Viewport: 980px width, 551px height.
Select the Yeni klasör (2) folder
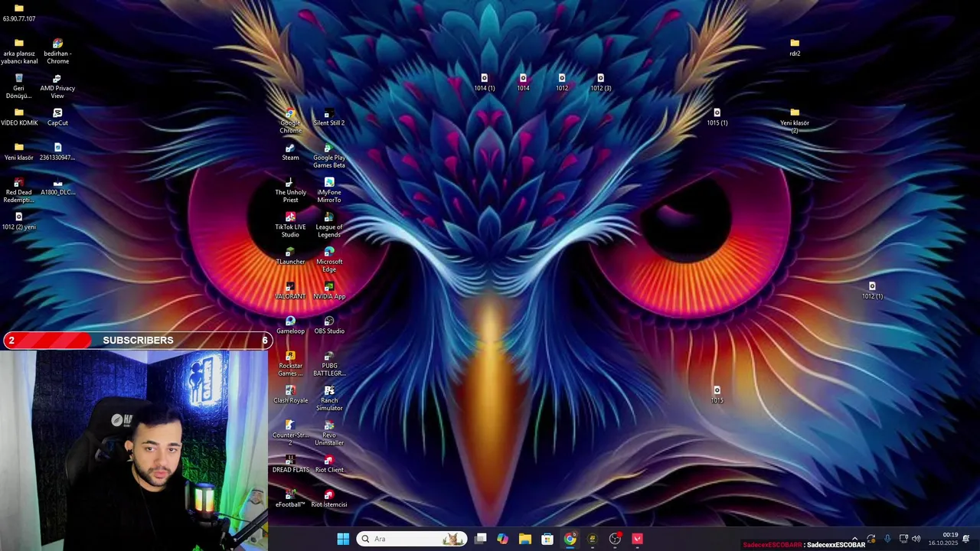[795, 121]
